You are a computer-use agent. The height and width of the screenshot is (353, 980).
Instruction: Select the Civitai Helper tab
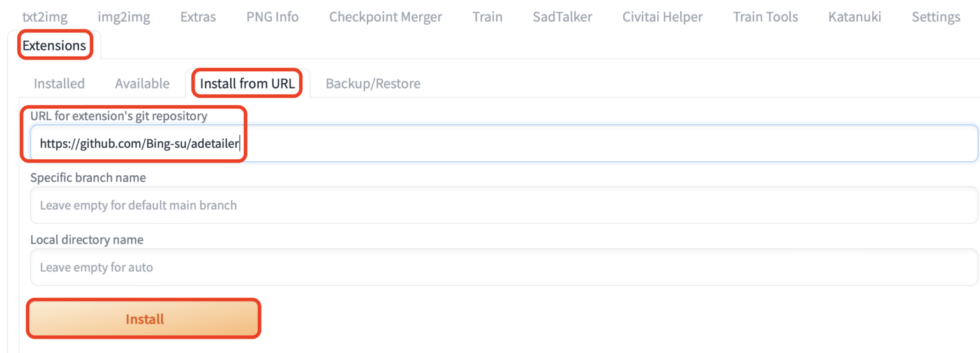662,17
